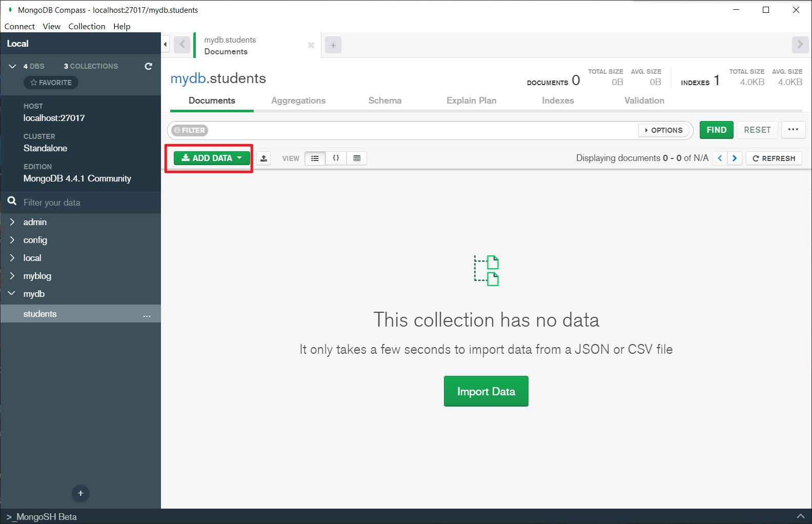Switch to Table view
This screenshot has height=524, width=812.
point(357,158)
